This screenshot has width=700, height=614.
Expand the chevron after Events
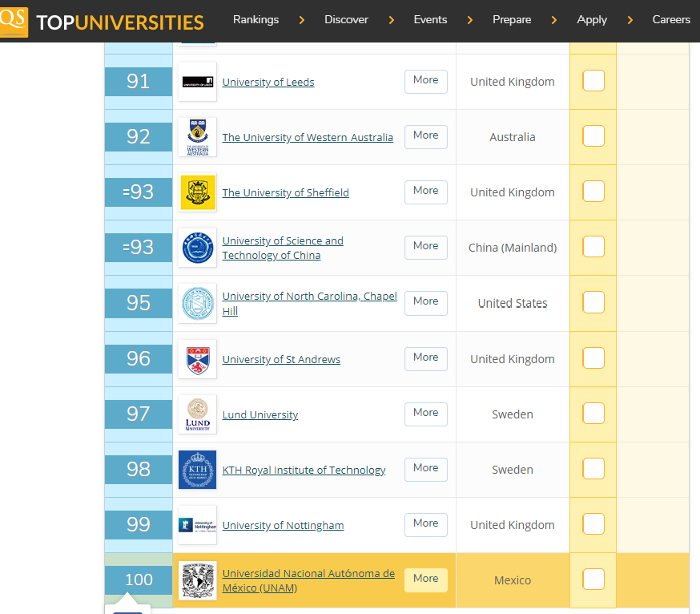(x=469, y=20)
